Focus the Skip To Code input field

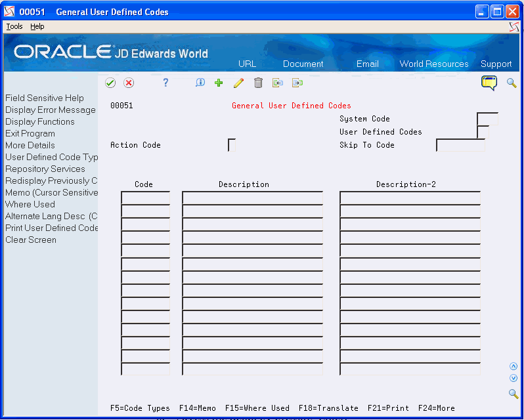pyautogui.click(x=460, y=145)
